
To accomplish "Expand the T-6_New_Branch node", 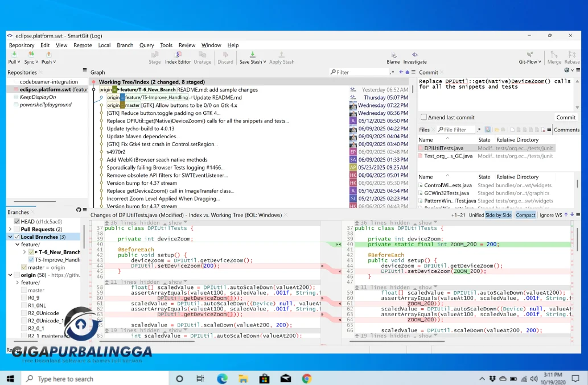I will click(24, 252).
